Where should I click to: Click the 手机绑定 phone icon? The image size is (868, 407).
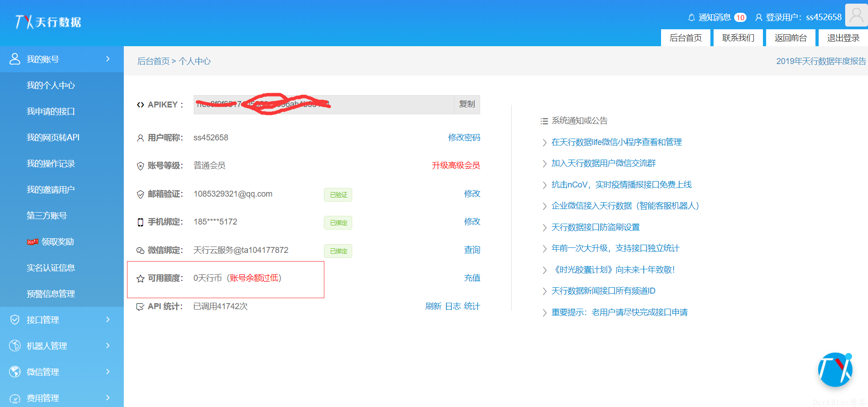pos(140,222)
